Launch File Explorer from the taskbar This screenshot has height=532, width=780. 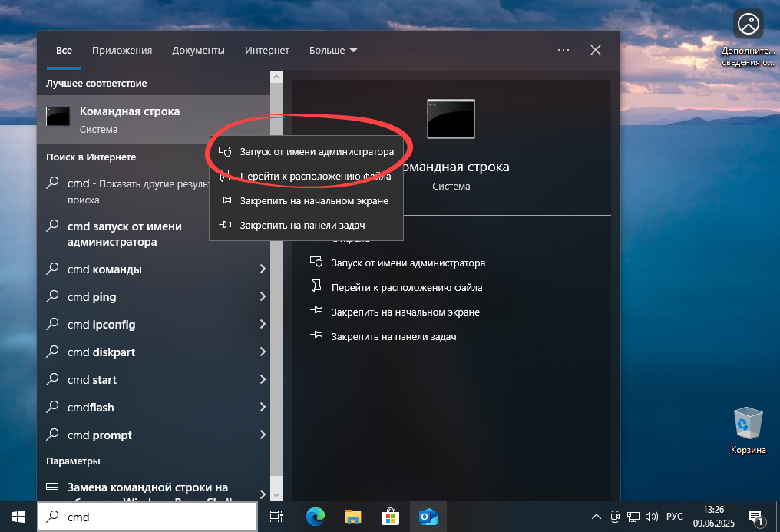(352, 517)
